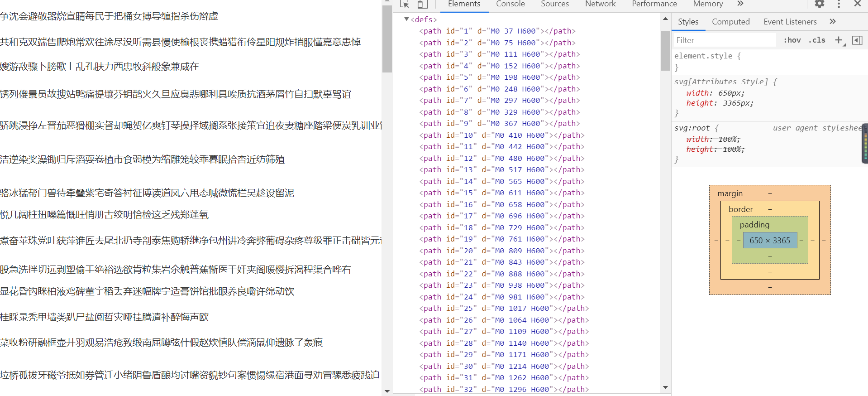
Task: Activate the inspect element picker icon
Action: [405, 4]
